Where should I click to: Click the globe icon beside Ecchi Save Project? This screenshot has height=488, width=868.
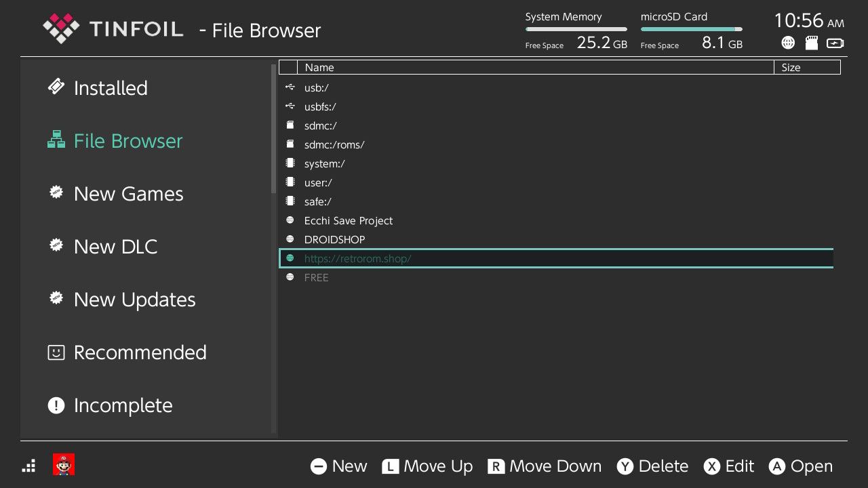click(290, 220)
